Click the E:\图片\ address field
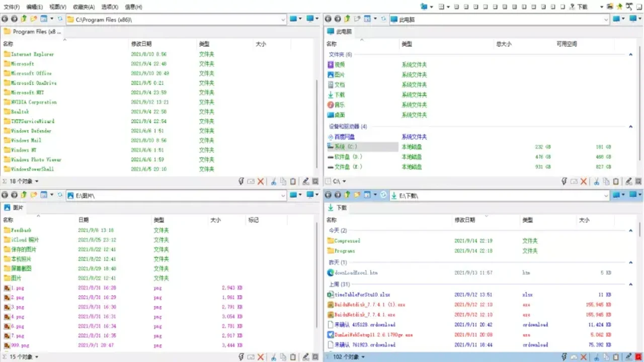 176,195
